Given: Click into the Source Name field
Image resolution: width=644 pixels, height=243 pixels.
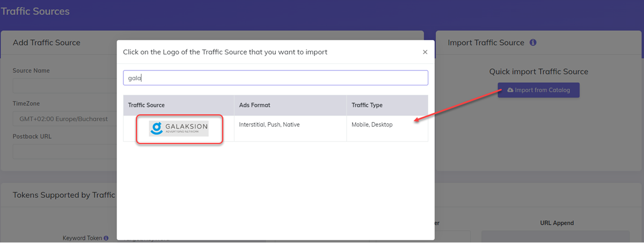Looking at the screenshot, I should coord(64,85).
